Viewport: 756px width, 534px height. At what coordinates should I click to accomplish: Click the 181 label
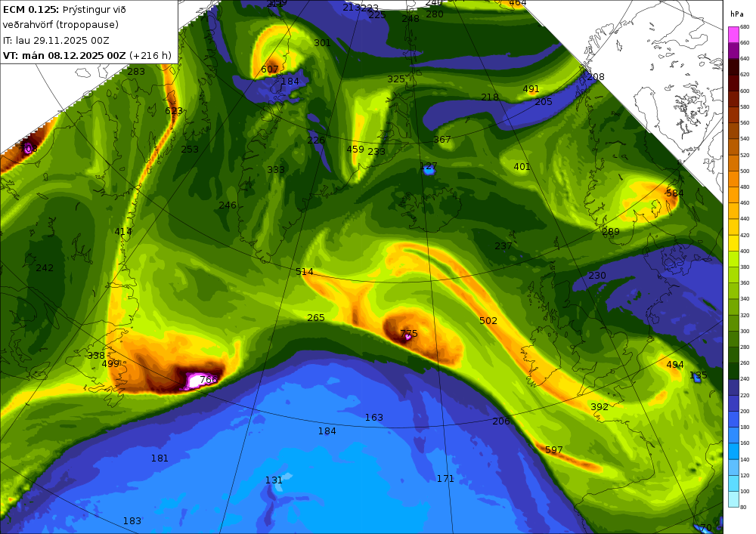(160, 458)
